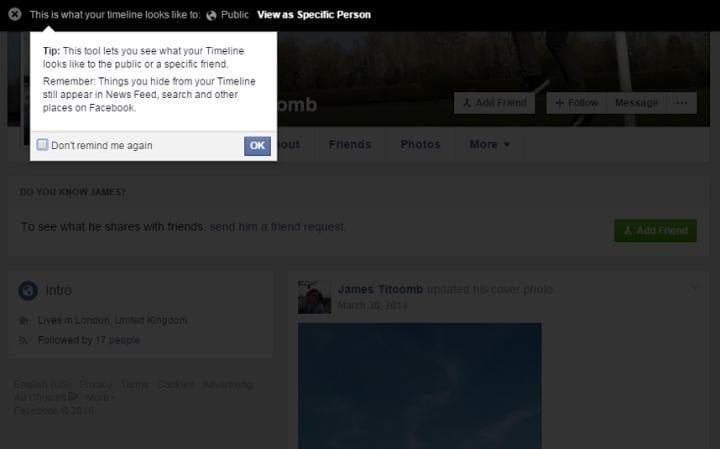This screenshot has width=720, height=449.
Task: Expand the More dropdown tab
Action: (x=489, y=144)
